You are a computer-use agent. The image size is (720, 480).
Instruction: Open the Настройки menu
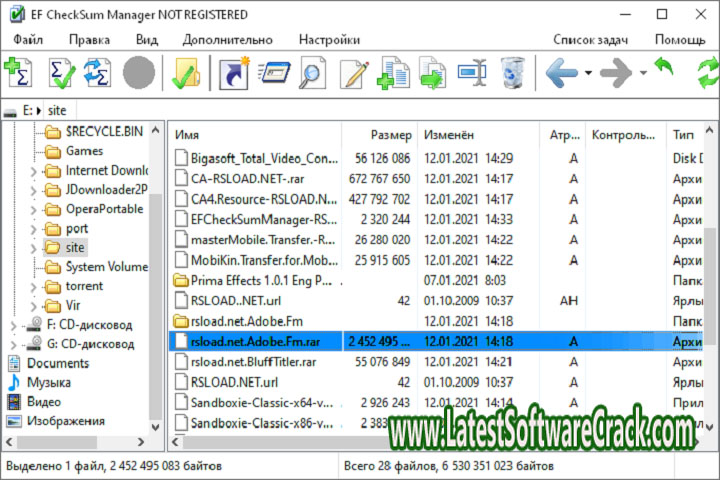[x=329, y=40]
